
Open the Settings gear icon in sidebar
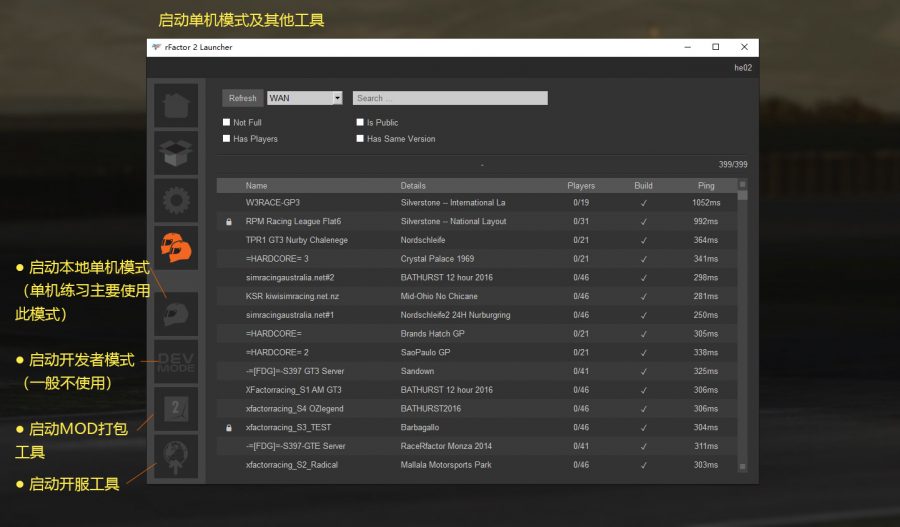pos(176,200)
